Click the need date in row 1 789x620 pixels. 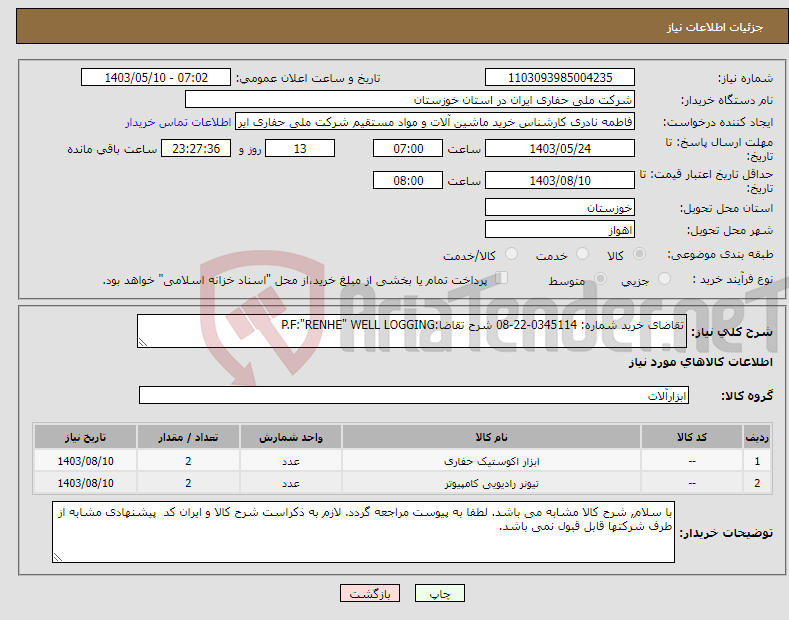click(85, 461)
